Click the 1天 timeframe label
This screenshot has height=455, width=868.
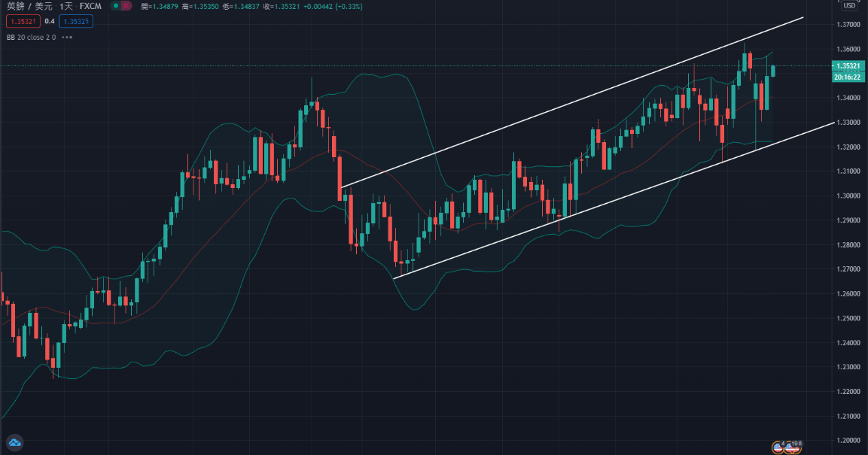67,6
